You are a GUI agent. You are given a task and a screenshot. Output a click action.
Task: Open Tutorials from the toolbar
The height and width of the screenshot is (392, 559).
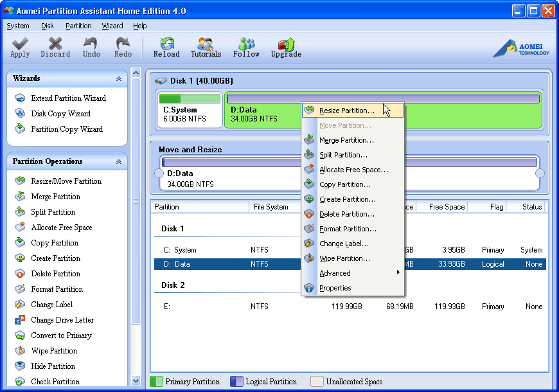point(206,47)
